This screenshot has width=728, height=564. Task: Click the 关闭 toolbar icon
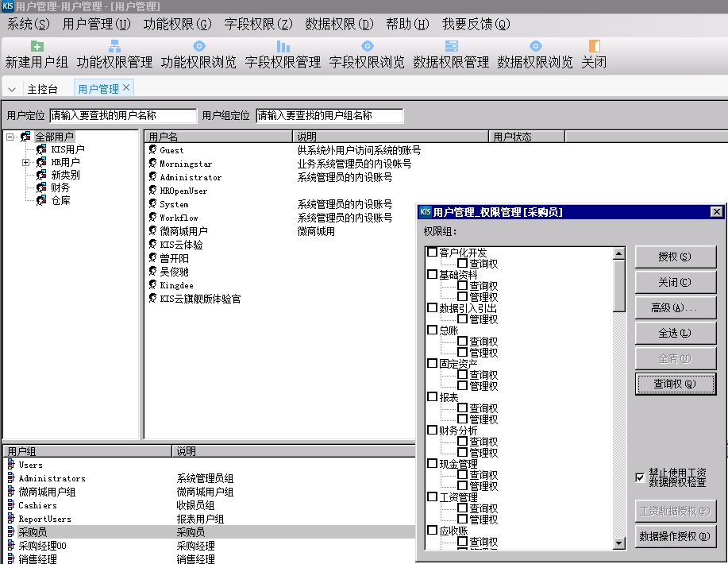(595, 46)
